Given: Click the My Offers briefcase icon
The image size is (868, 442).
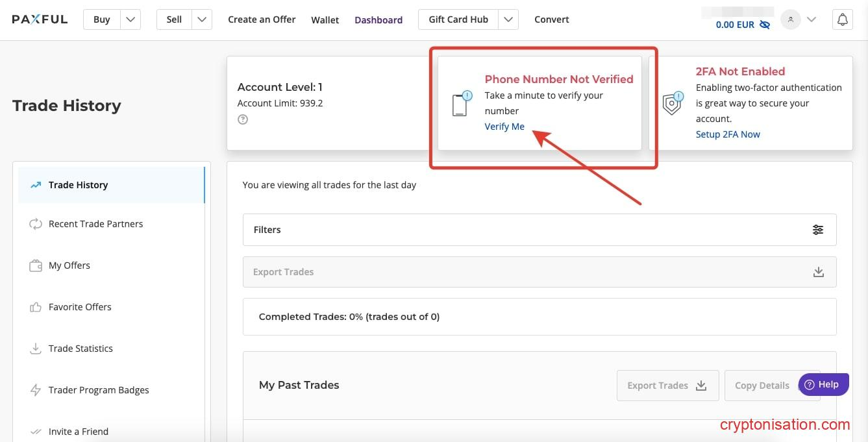Looking at the screenshot, I should [36, 265].
